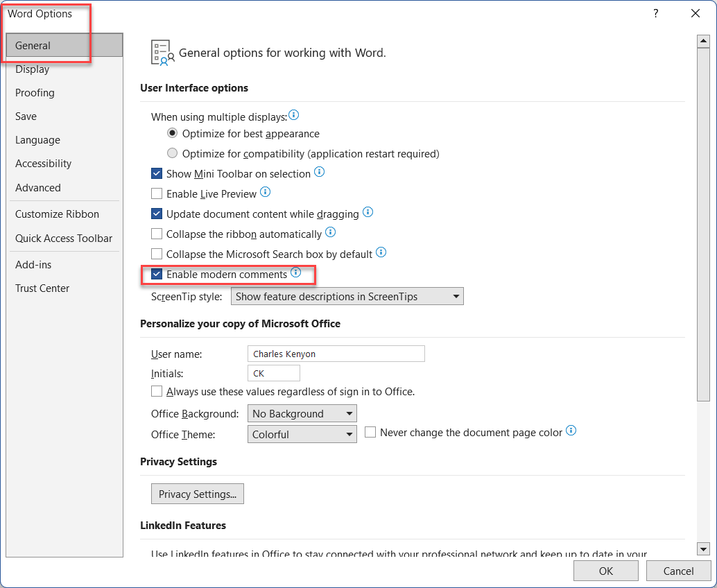Screen dimensions: 717x588
Task: Open the Office Background dropdown
Action: click(302, 413)
